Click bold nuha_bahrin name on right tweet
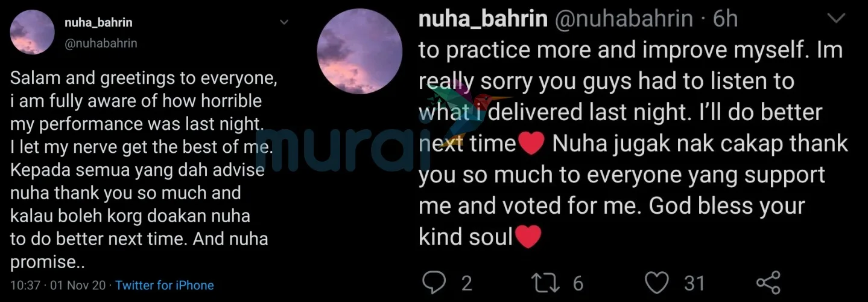Viewport: 868px width, 302px height. (483, 19)
